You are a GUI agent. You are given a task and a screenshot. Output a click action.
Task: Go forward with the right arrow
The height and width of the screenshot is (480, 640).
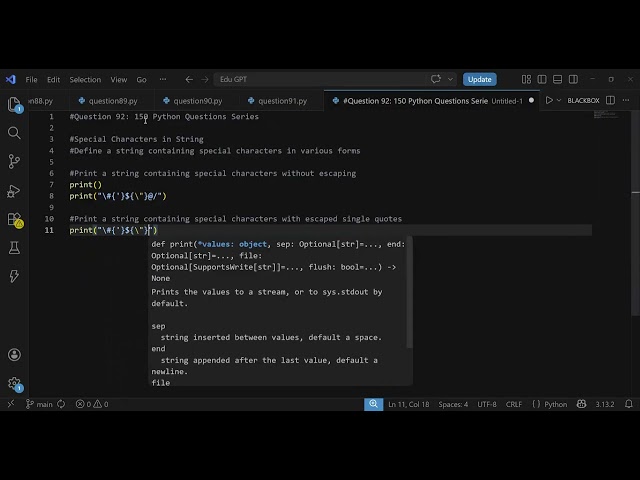(205, 79)
